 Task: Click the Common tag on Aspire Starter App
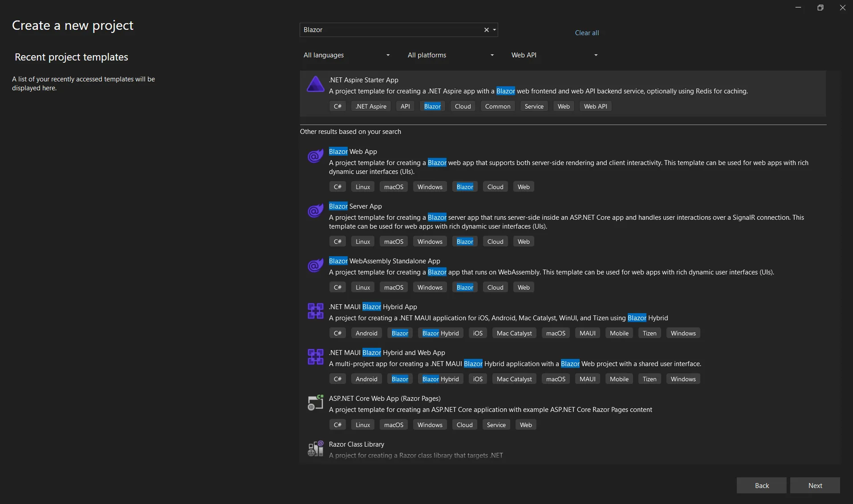tap(497, 106)
